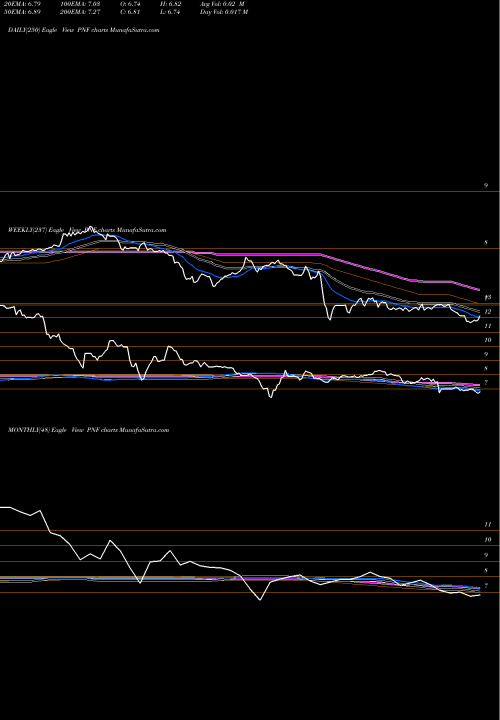This screenshot has height=720, width=500.
Task: Click the 8 price label of daily chart
Action: pos(486,243)
